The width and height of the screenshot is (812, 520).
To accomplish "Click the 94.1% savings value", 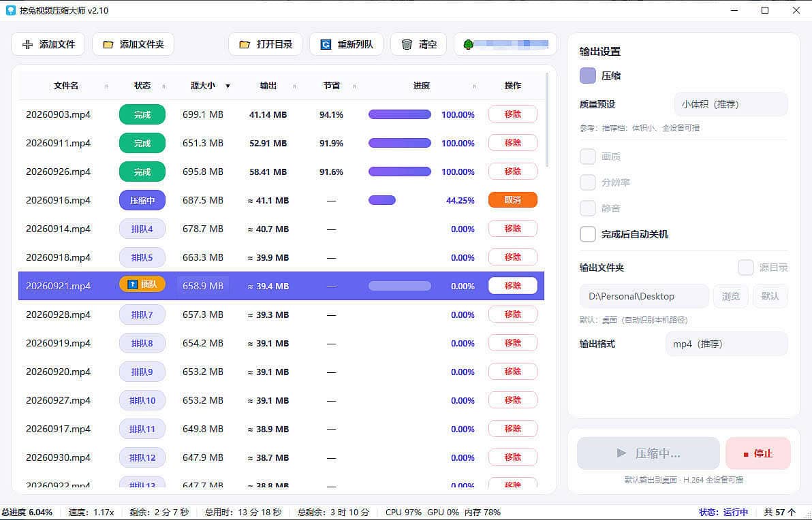I will pyautogui.click(x=332, y=114).
